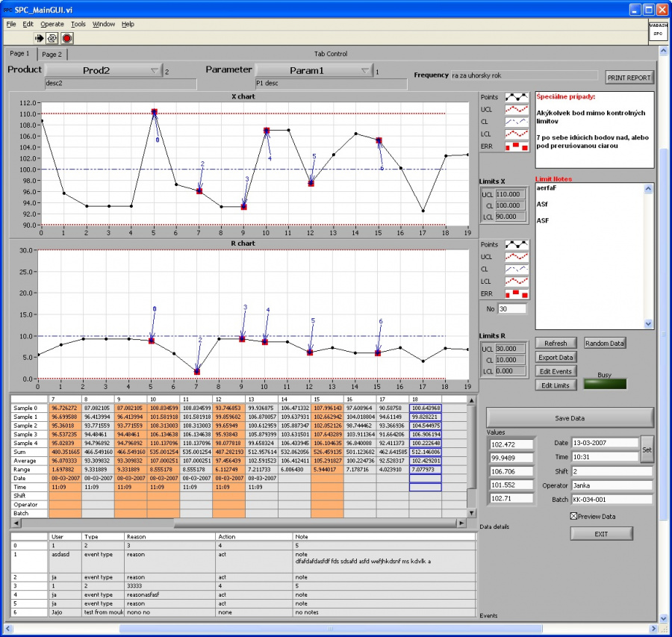Click the down arrow on Limit Notes scrollbar
The image size is (672, 637).
648,324
